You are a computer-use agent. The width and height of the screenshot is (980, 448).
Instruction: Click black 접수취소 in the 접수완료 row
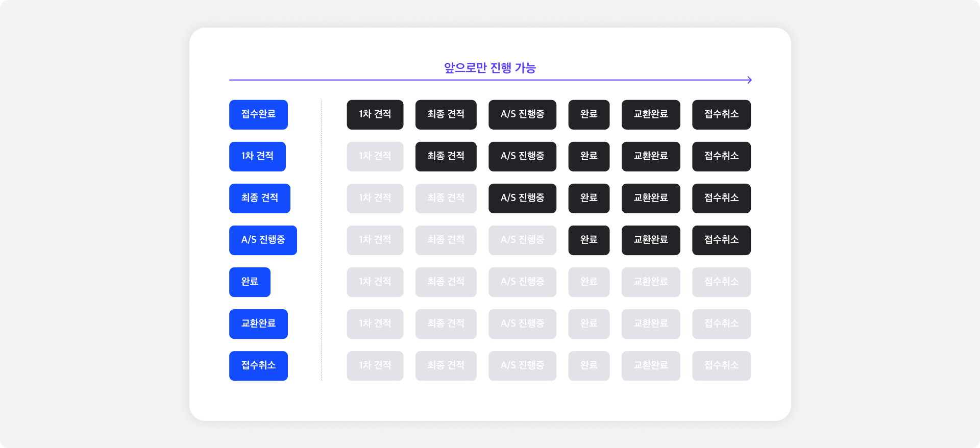(x=722, y=115)
